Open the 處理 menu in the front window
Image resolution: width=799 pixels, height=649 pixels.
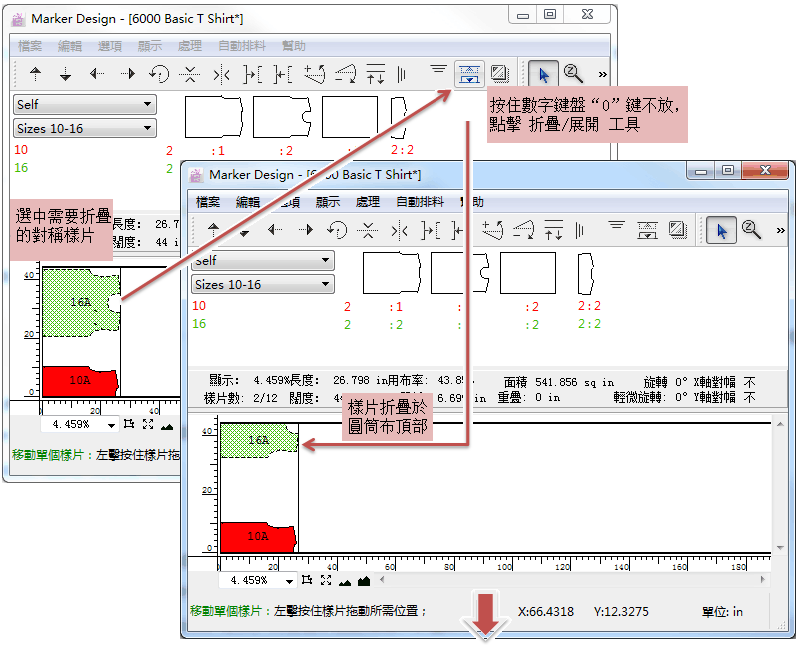click(367, 201)
